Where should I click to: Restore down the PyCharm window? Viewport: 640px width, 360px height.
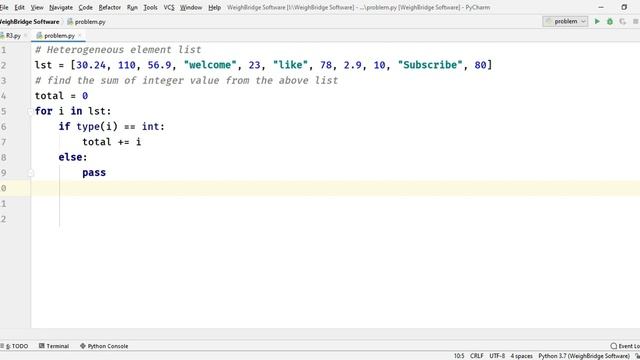[624, 7]
